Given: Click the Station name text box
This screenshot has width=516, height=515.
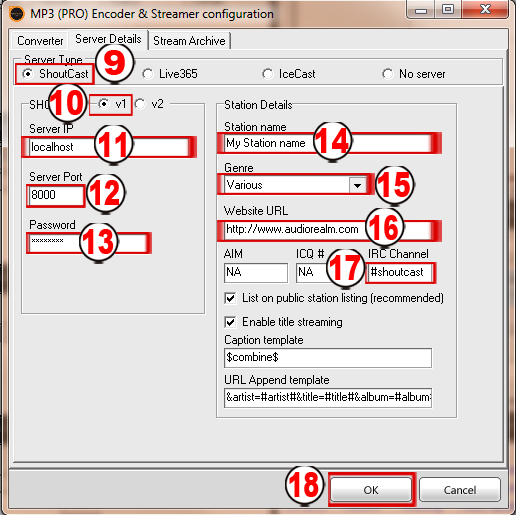Looking at the screenshot, I should [x=328, y=143].
